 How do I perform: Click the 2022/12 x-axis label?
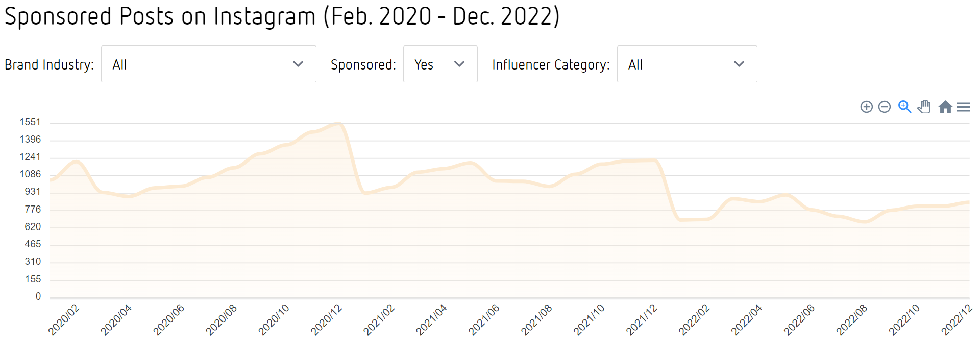pos(957,320)
